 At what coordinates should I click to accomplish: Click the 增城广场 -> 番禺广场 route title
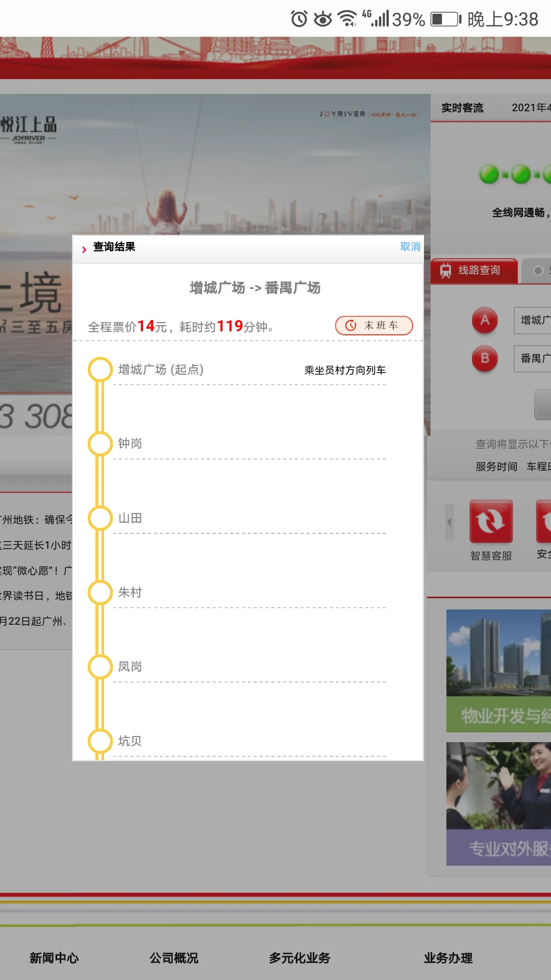[255, 288]
